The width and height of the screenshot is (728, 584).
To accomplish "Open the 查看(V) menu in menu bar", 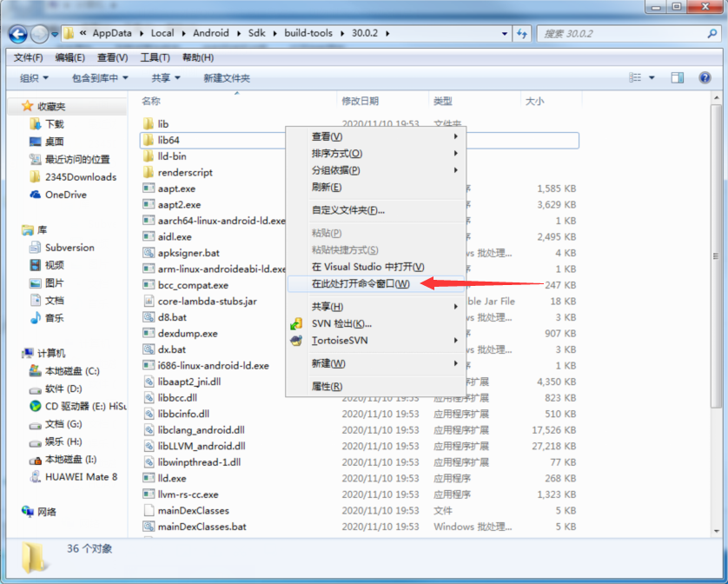I will 112,57.
